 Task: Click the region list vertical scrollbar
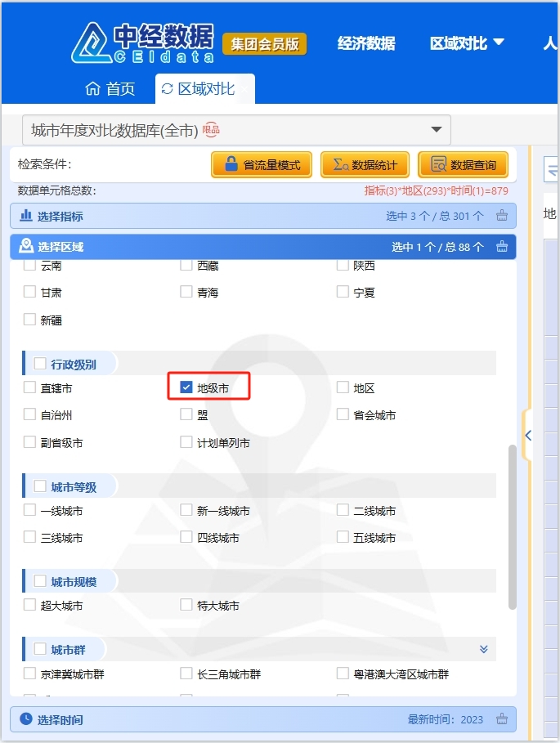click(512, 527)
